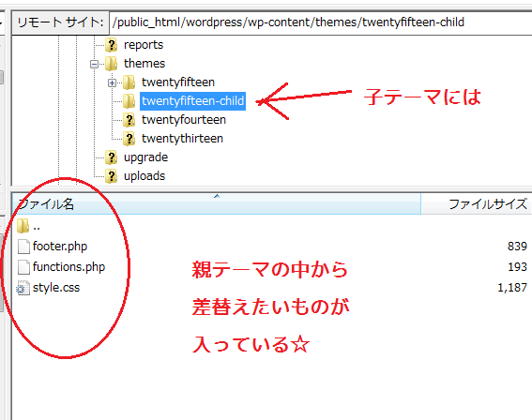Click the リモート サイト label
Viewport: 532px width, 420px height.
coord(60,22)
